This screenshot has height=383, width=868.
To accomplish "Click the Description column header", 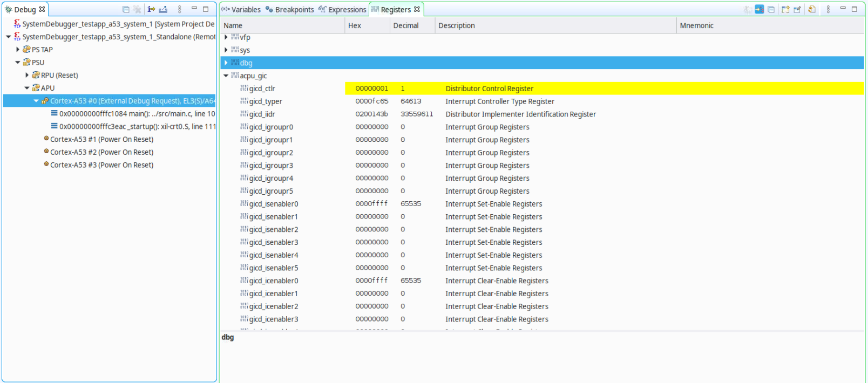I will point(457,25).
